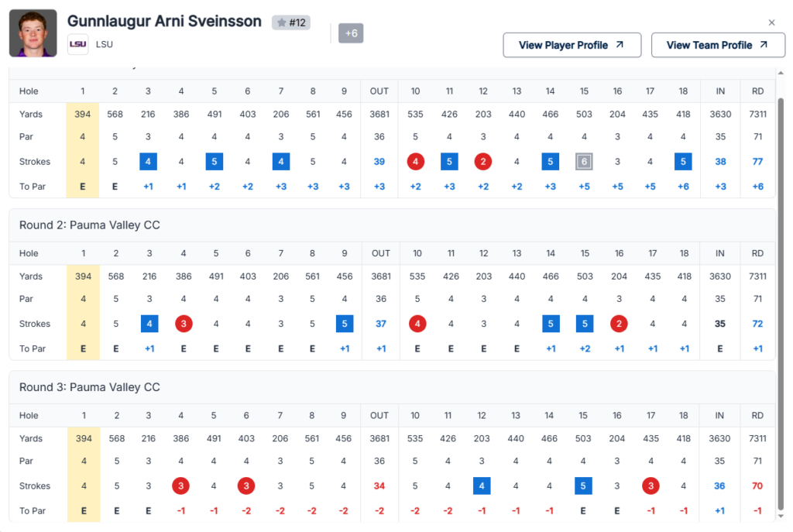Click the arrow icon in View Team Profile
The image size is (793, 532).
point(763,45)
